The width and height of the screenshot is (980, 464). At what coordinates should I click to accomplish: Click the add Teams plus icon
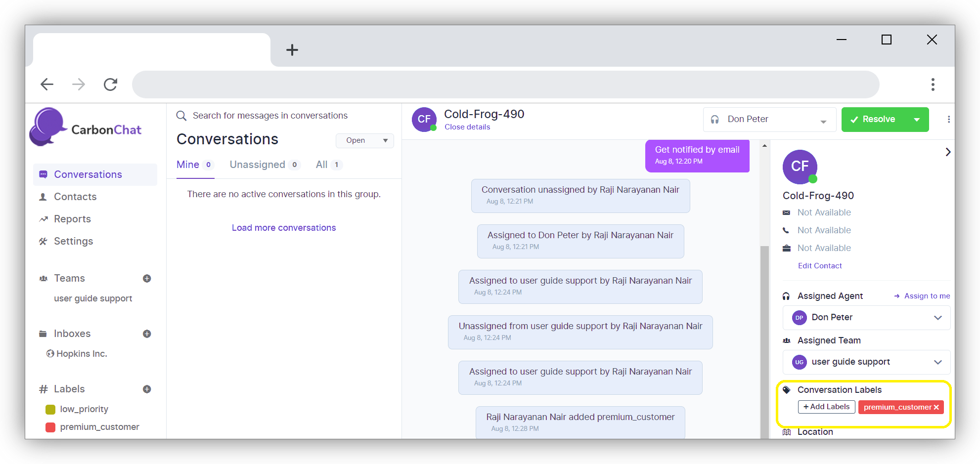point(147,279)
